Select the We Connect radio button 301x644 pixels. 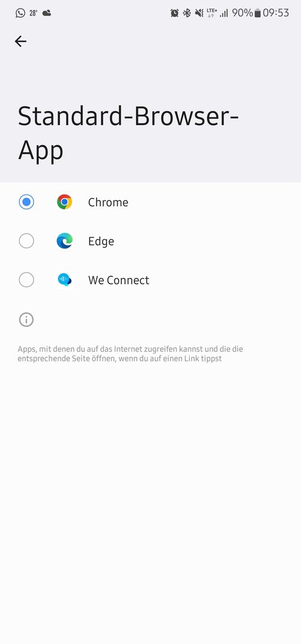pos(26,280)
